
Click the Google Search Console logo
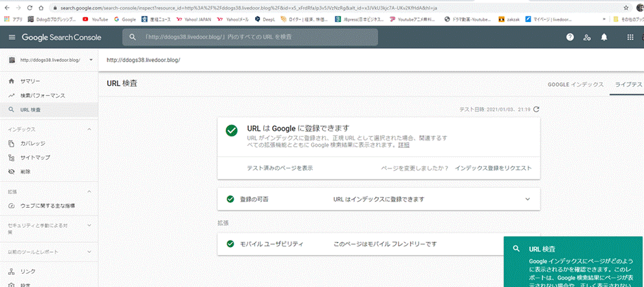62,37
